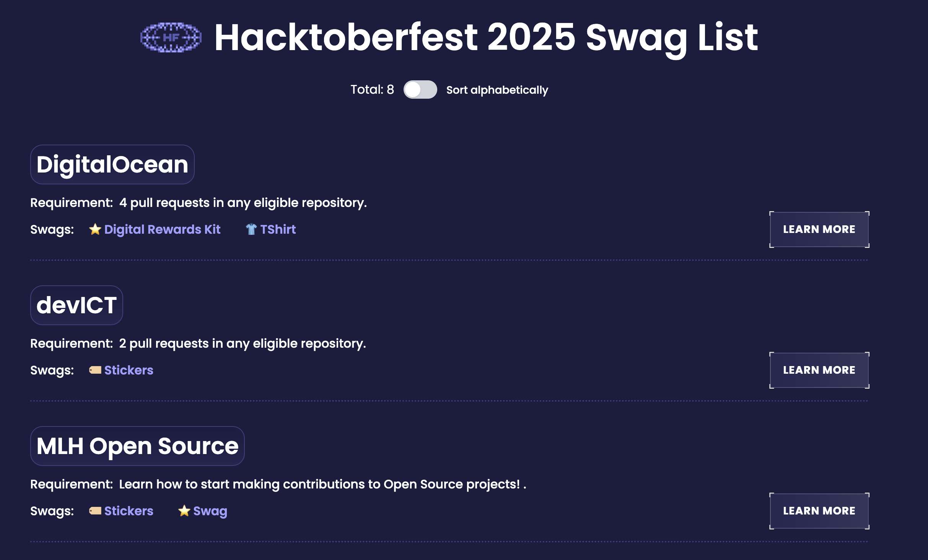Toggle the Sort alphabetically switch
The width and height of the screenshot is (928, 560).
pos(420,90)
